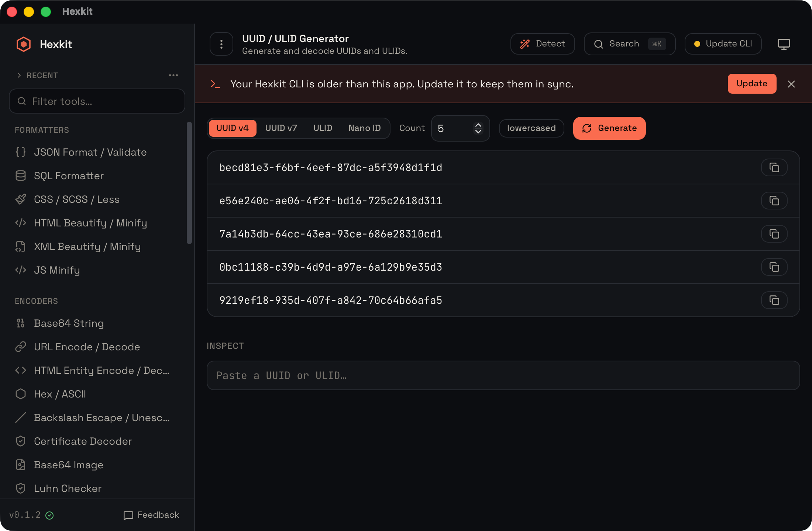Viewport: 812px width, 531px height.
Task: Open Search with the magnifier field
Action: (x=630, y=44)
